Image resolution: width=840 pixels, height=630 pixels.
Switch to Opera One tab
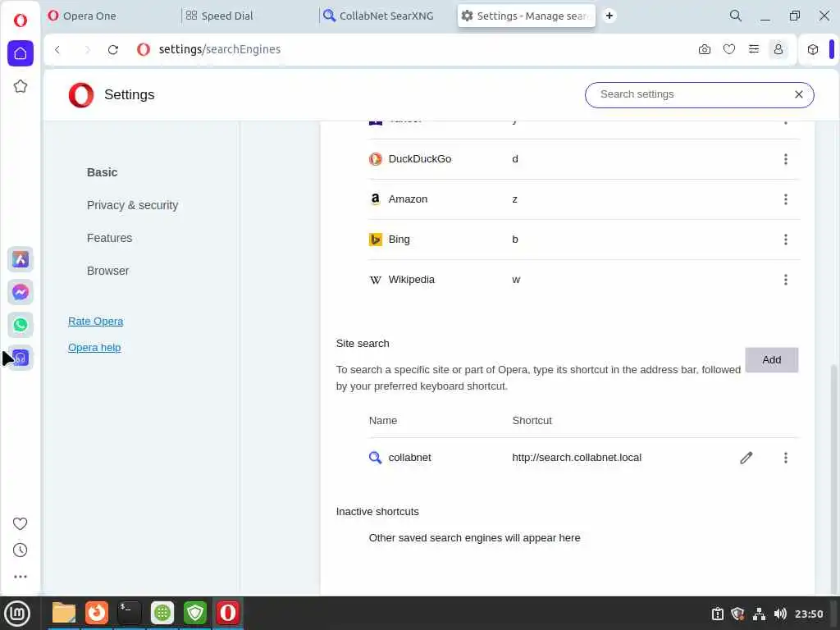111,16
